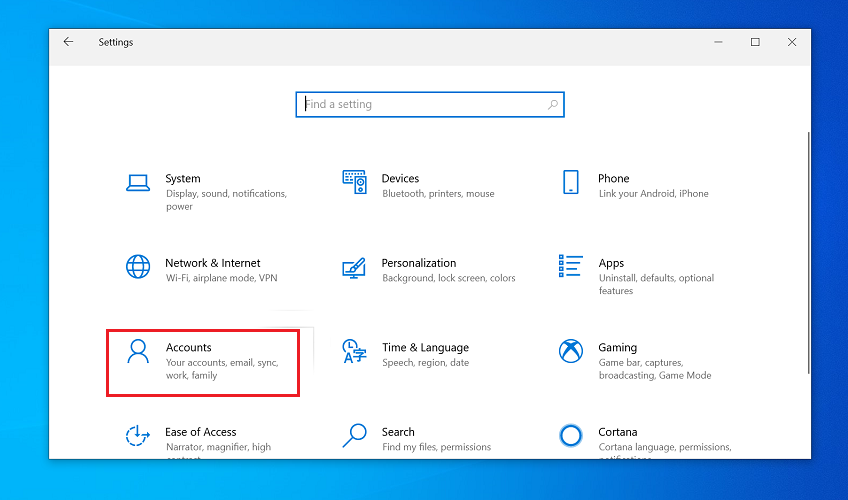
Task: Select the Search magnifier category icon
Action: [354, 436]
